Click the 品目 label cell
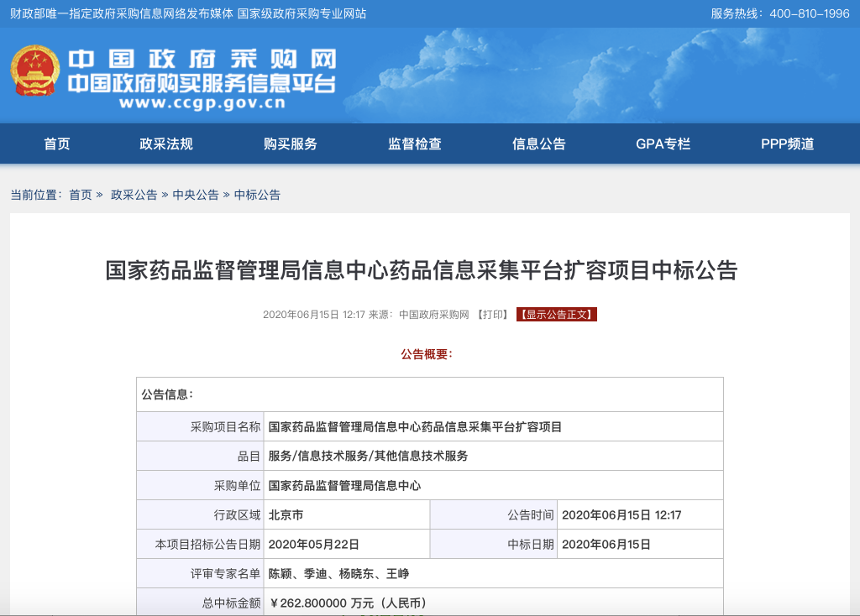 coord(200,456)
